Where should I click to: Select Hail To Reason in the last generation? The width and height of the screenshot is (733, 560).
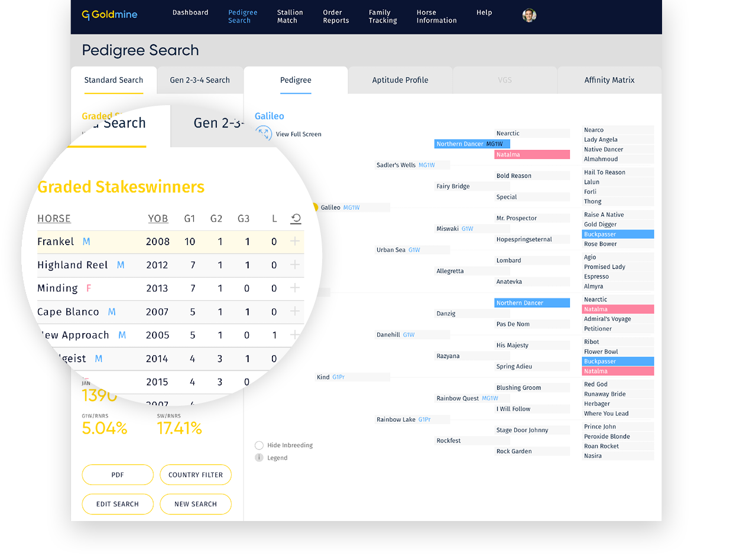coord(618,172)
